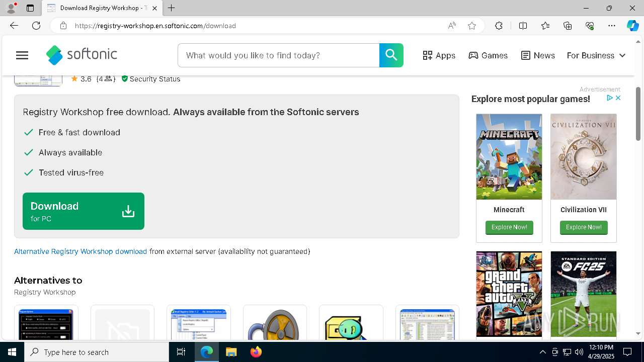Click the scroll down arrow of scrollbar
The width and height of the screenshot is (644, 362).
[x=639, y=333]
